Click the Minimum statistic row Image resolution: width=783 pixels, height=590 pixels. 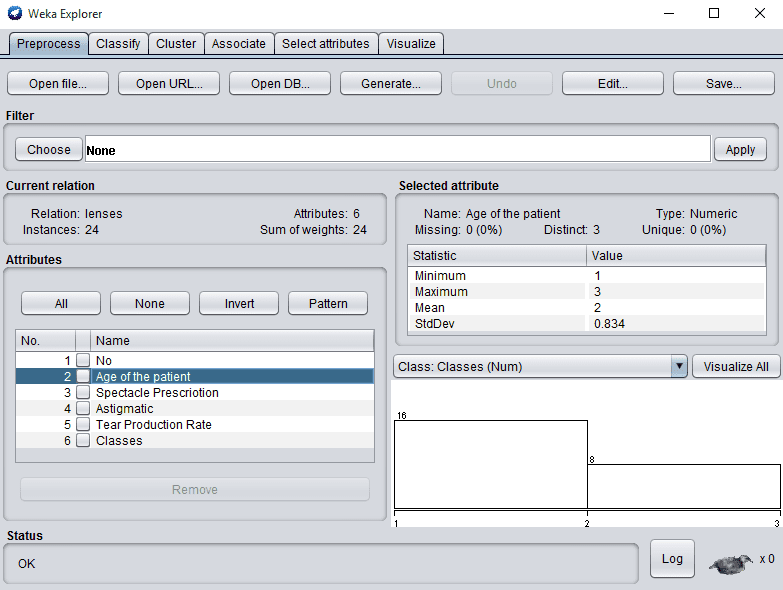click(x=587, y=276)
